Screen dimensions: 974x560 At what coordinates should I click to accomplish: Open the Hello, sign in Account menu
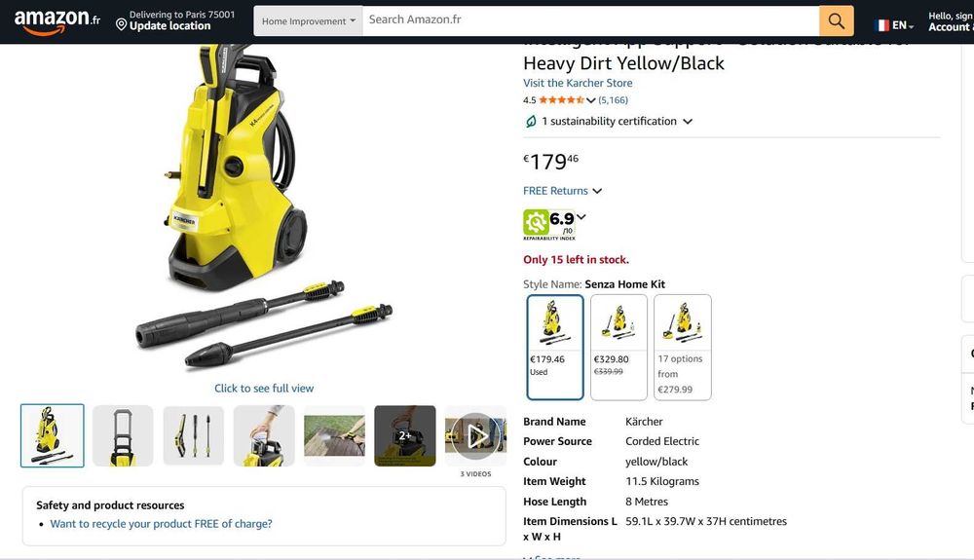point(951,21)
